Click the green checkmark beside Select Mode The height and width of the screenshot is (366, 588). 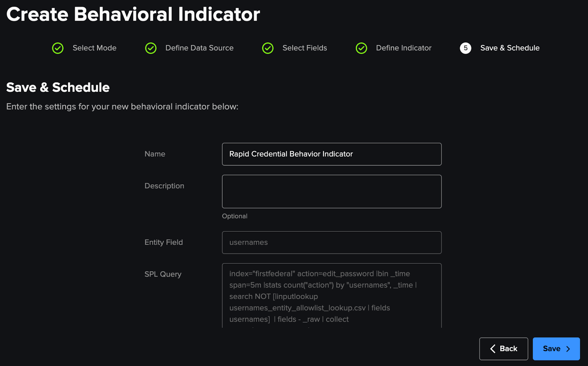click(x=58, y=48)
